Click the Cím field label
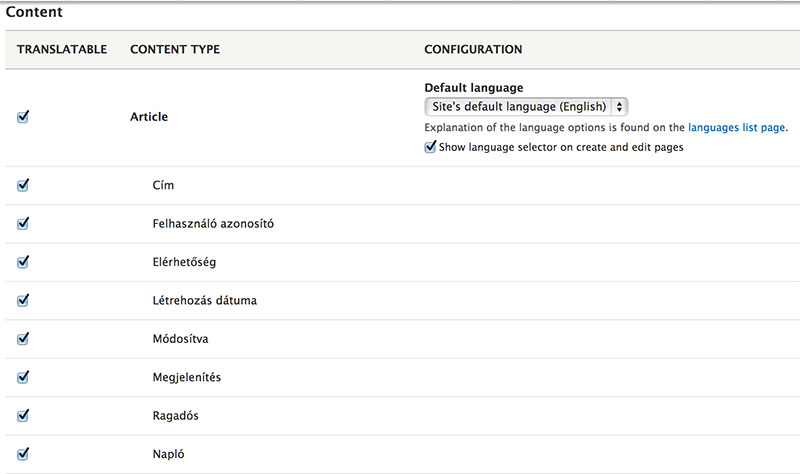800x474 pixels. pyautogui.click(x=163, y=185)
